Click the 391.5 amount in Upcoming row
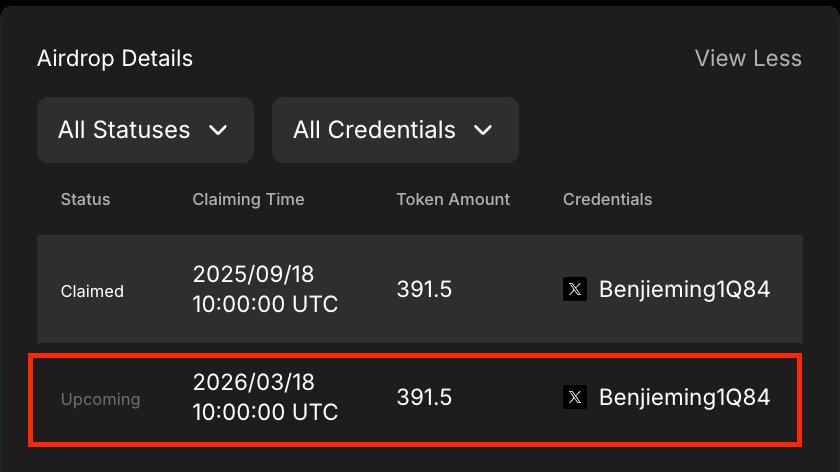Image resolution: width=840 pixels, height=473 pixels. coord(424,398)
